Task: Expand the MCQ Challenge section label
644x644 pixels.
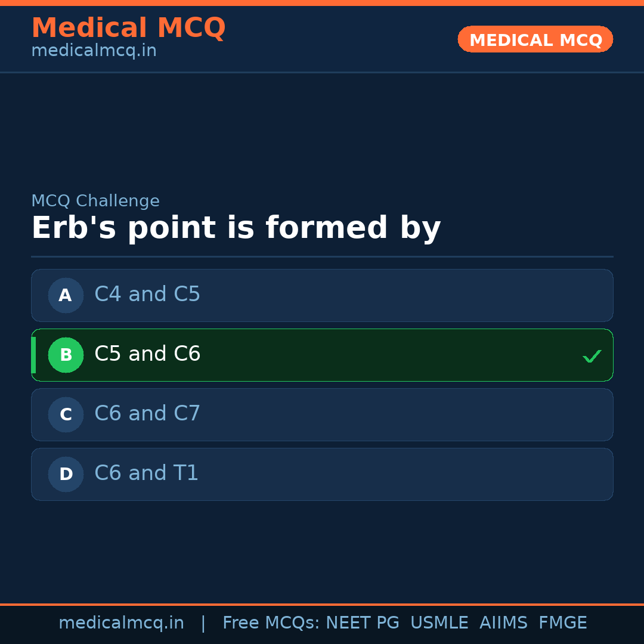Action: click(95, 201)
